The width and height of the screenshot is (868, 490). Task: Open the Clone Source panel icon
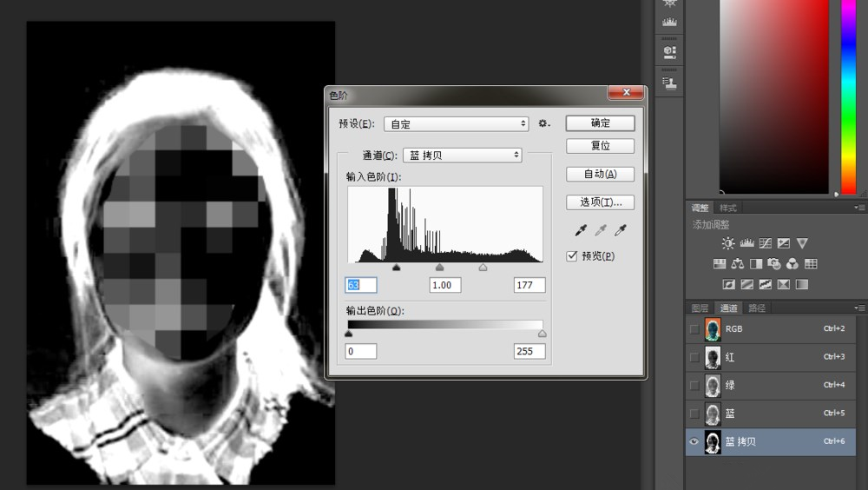point(669,83)
